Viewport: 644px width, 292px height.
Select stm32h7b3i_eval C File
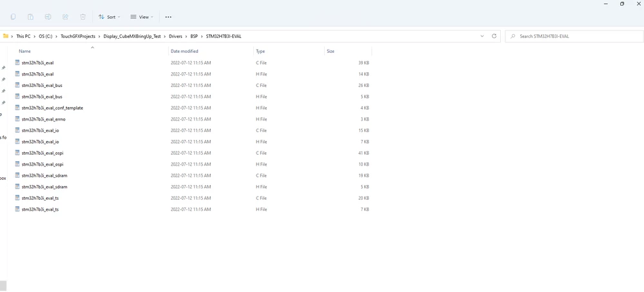point(193,63)
